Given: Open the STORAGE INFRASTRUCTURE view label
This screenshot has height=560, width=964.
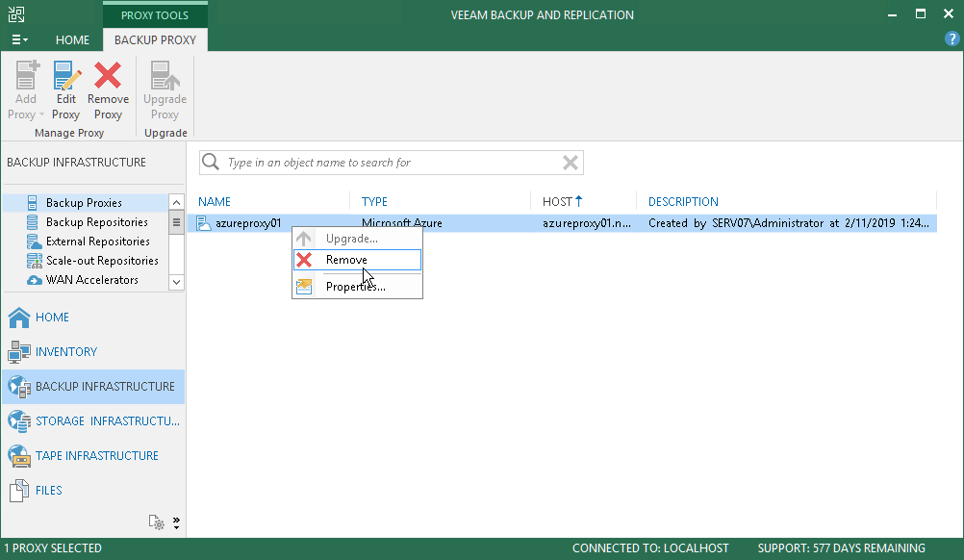Looking at the screenshot, I should point(108,421).
